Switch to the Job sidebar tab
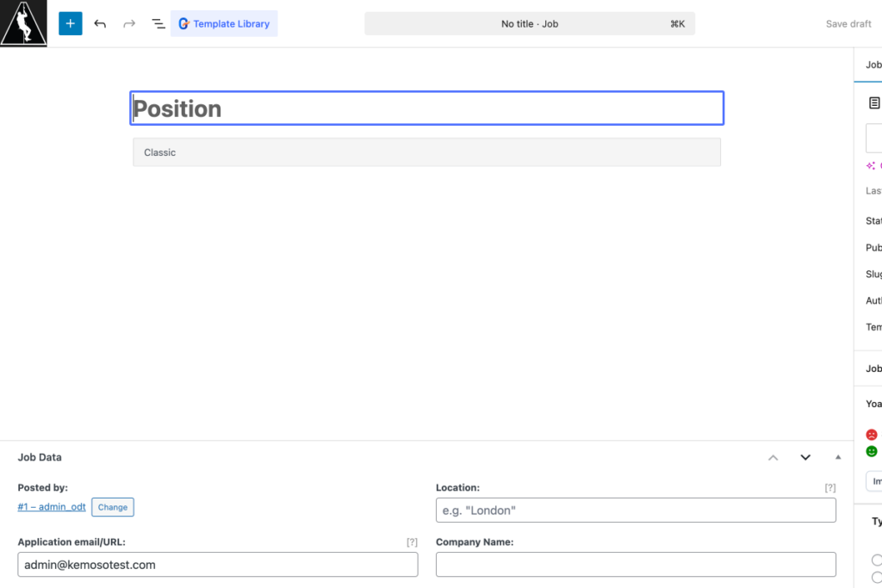 point(873,65)
